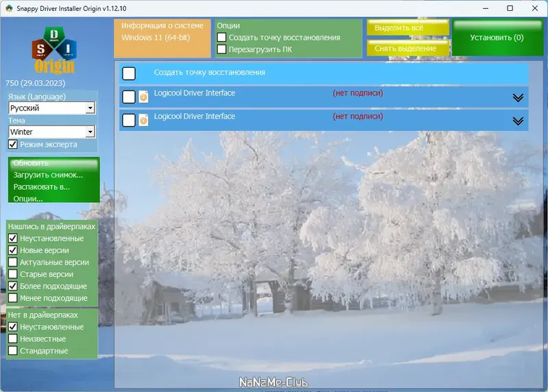Click driver icon of second Logicool row

coord(144,120)
